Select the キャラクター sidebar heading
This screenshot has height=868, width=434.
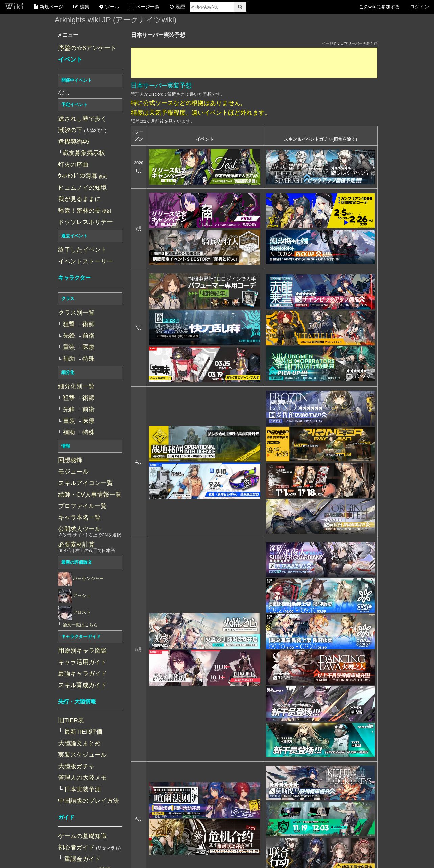click(74, 278)
